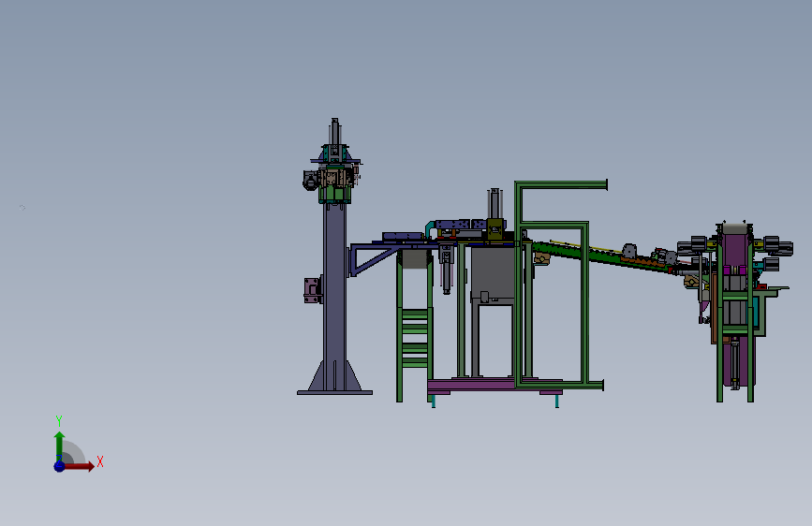
Task: Select the flat base plate under the left tower
Action: (x=334, y=392)
